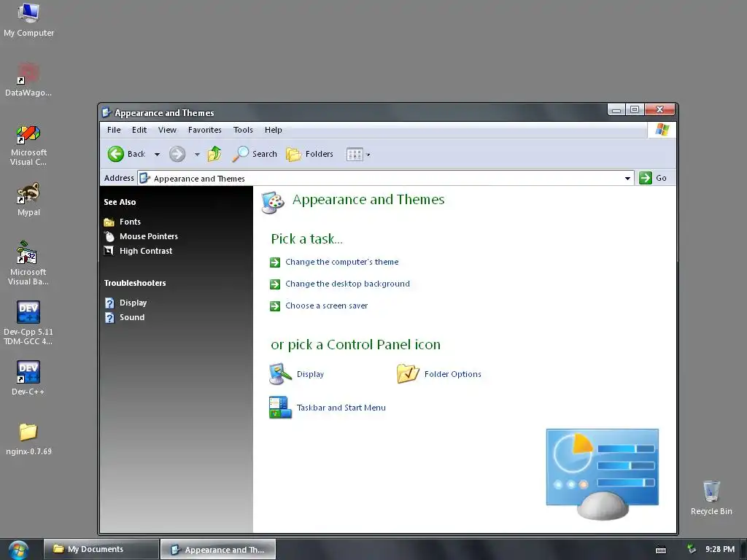Expand the Forward button history dropdown
Image resolution: width=747 pixels, height=560 pixels.
[197, 155]
